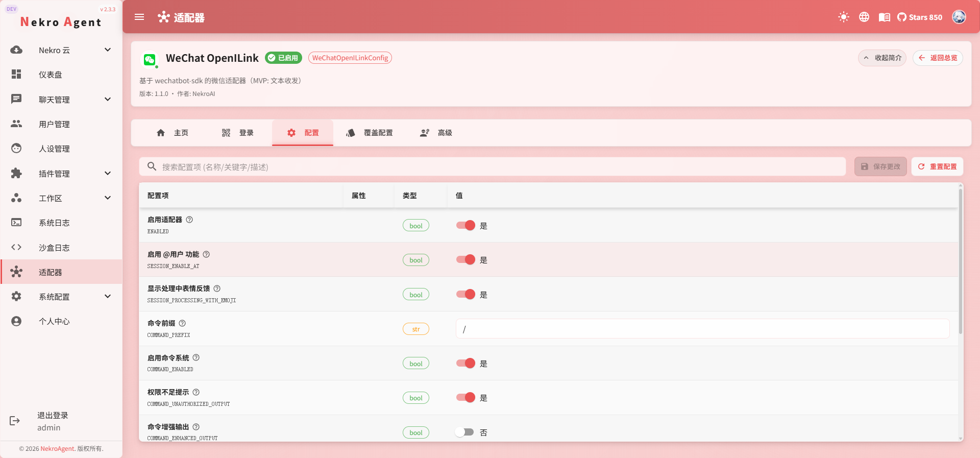The image size is (980, 458).
Task: Click the 保存更改 button
Action: pos(880,166)
